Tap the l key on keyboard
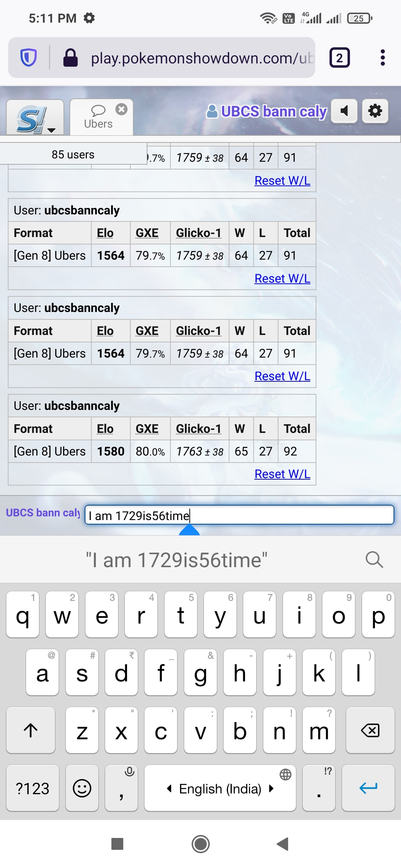The width and height of the screenshot is (401, 868). coord(358,672)
